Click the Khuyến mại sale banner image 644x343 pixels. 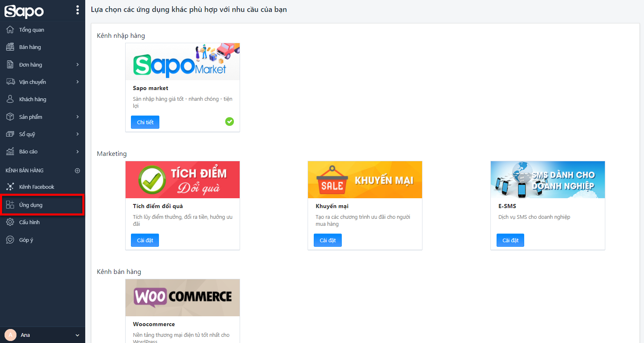[365, 180]
